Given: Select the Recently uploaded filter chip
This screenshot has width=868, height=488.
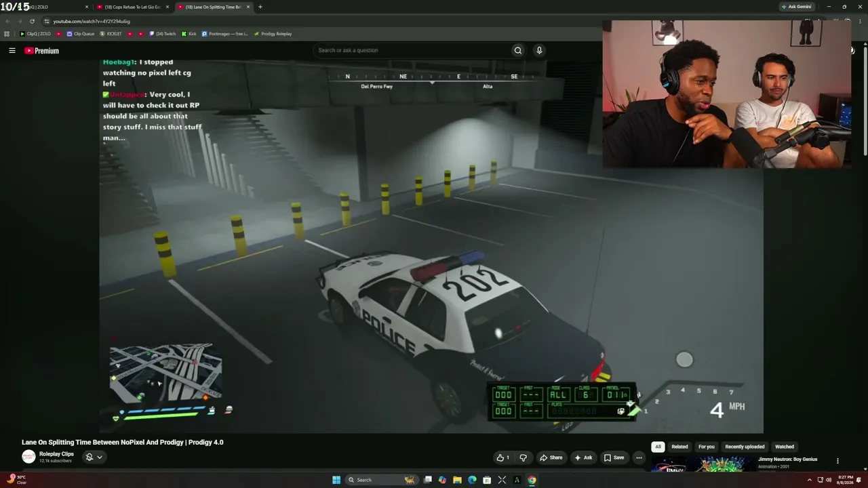Looking at the screenshot, I should coord(745,447).
